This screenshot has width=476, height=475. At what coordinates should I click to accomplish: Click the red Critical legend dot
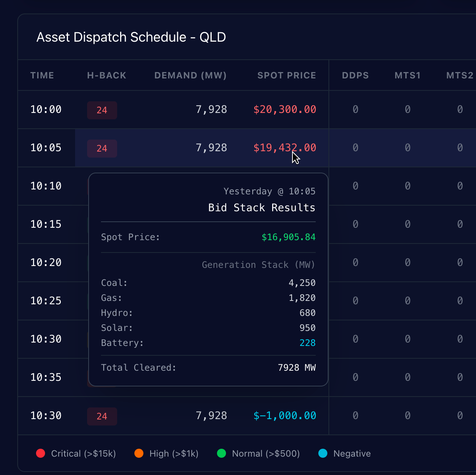(41, 453)
